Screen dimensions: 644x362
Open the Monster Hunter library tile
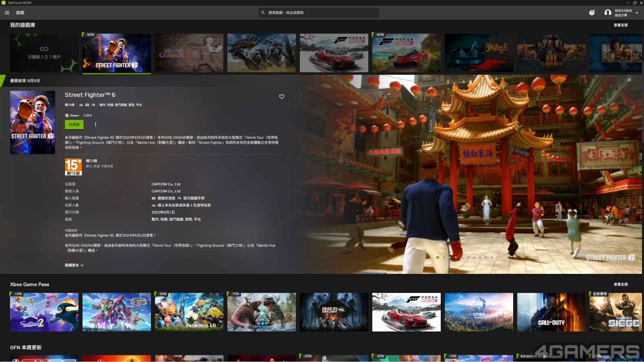(x=262, y=53)
